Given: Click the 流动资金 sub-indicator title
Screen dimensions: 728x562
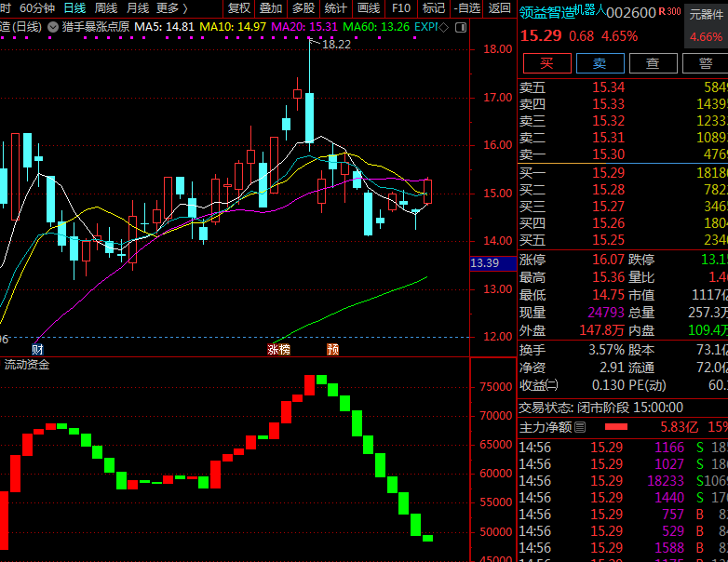Looking at the screenshot, I should (x=27, y=365).
